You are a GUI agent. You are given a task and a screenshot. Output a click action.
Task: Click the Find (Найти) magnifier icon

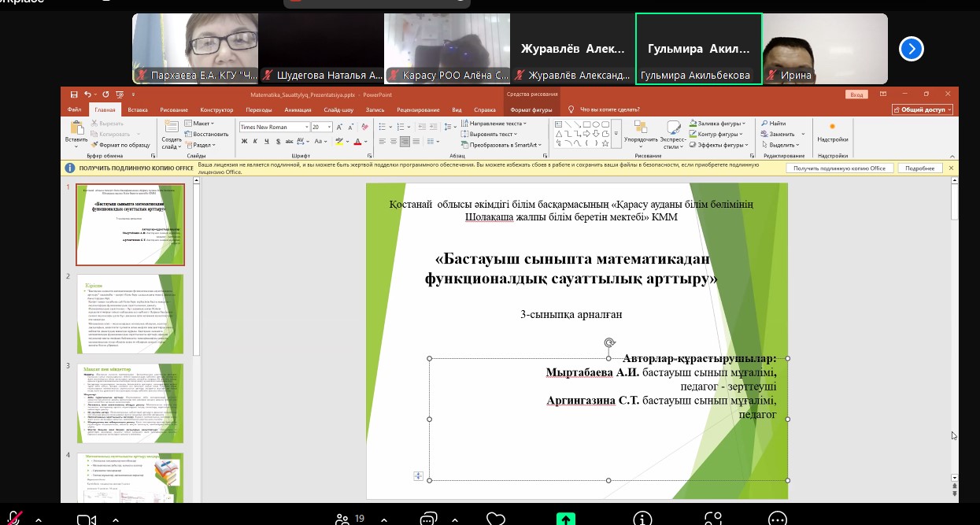pyautogui.click(x=764, y=124)
